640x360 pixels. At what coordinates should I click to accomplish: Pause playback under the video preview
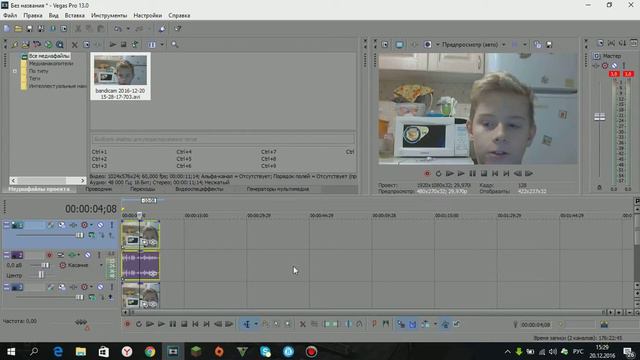tap(472, 173)
